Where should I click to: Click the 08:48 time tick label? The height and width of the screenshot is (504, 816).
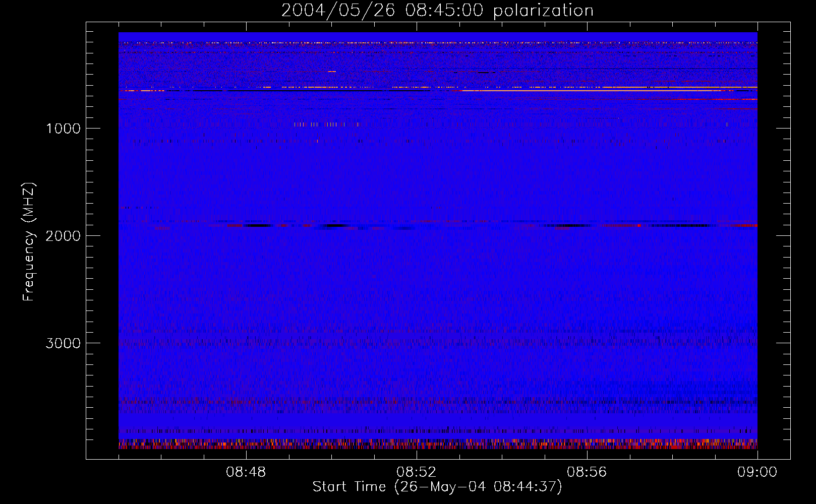point(246,472)
